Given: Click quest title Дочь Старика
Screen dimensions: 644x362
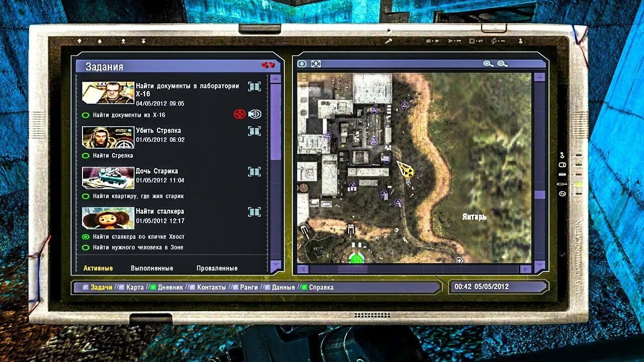Looking at the screenshot, I should coord(157,171).
